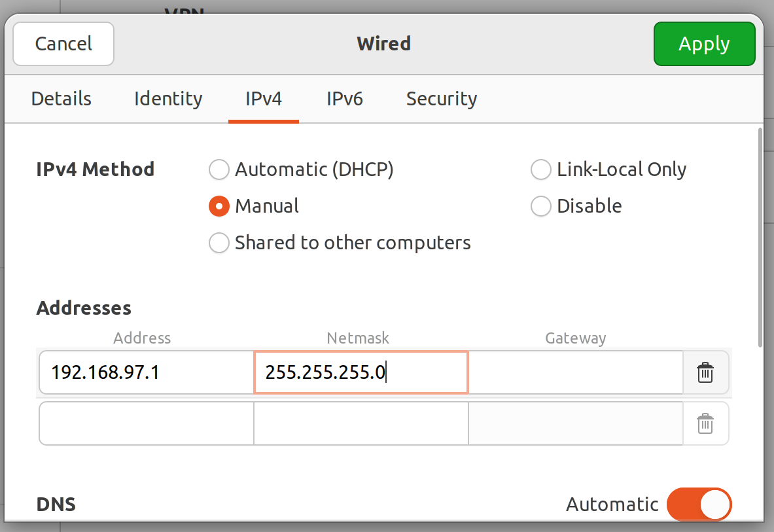Enable Link-Local Only mode

(x=541, y=169)
